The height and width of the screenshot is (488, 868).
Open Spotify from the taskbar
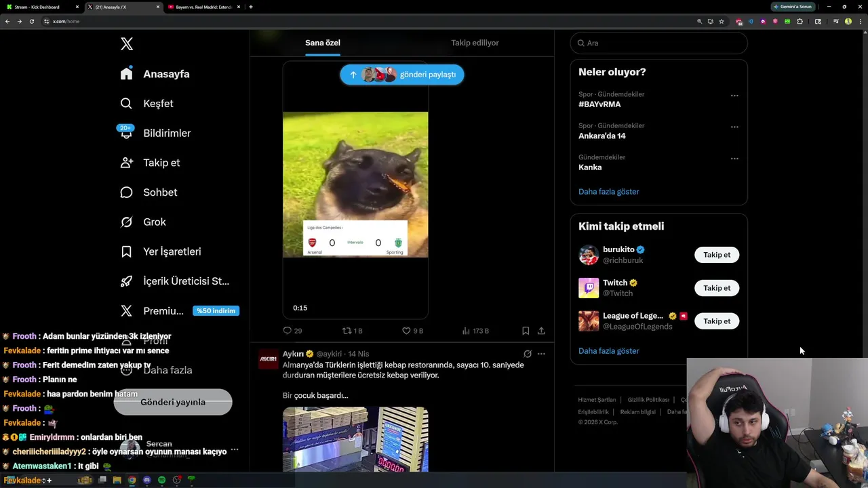pyautogui.click(x=161, y=480)
